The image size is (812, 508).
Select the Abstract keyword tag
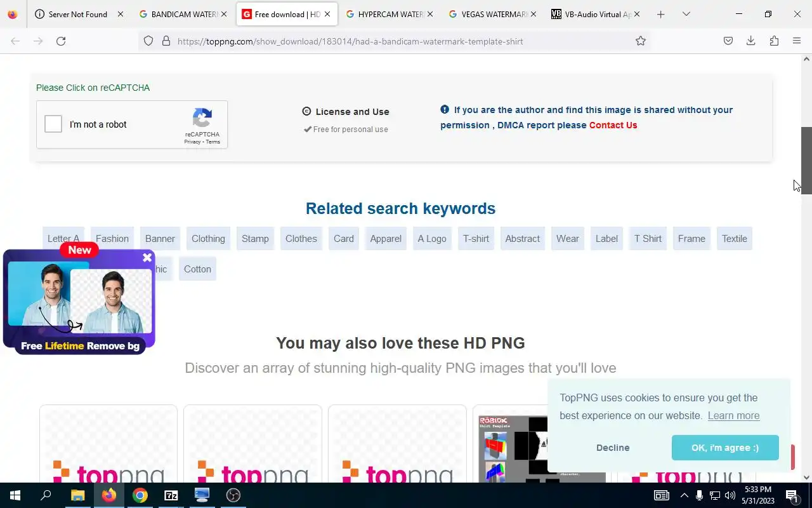coord(523,239)
